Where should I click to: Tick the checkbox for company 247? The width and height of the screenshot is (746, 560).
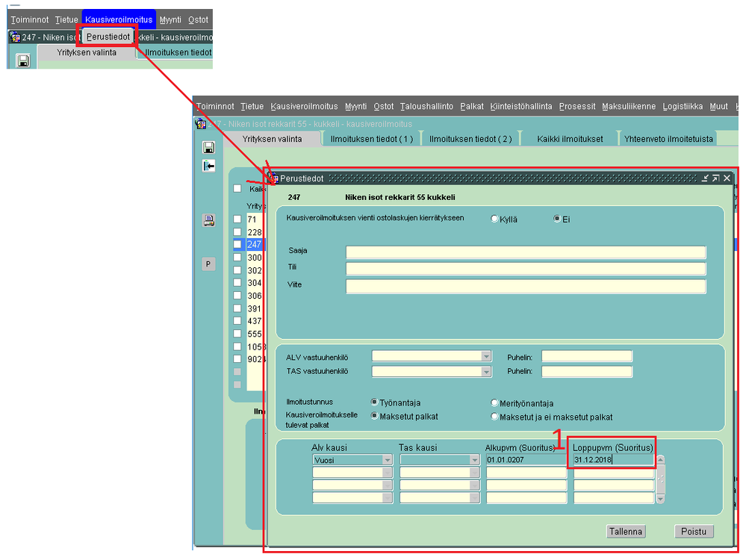[x=237, y=244]
